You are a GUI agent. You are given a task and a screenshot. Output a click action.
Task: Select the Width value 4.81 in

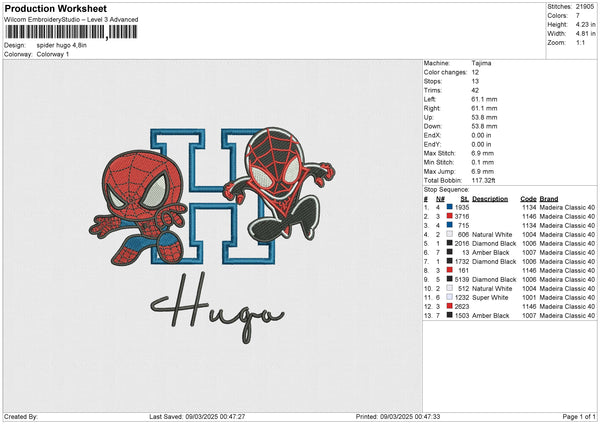585,34
